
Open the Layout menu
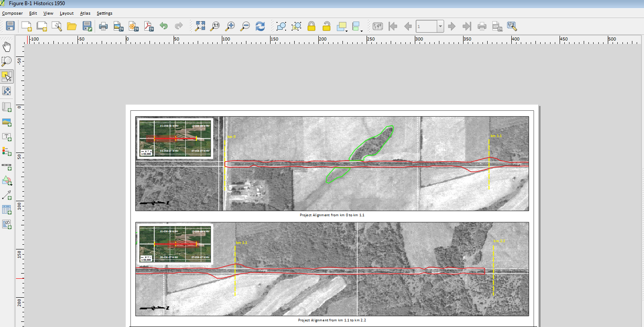coord(67,13)
